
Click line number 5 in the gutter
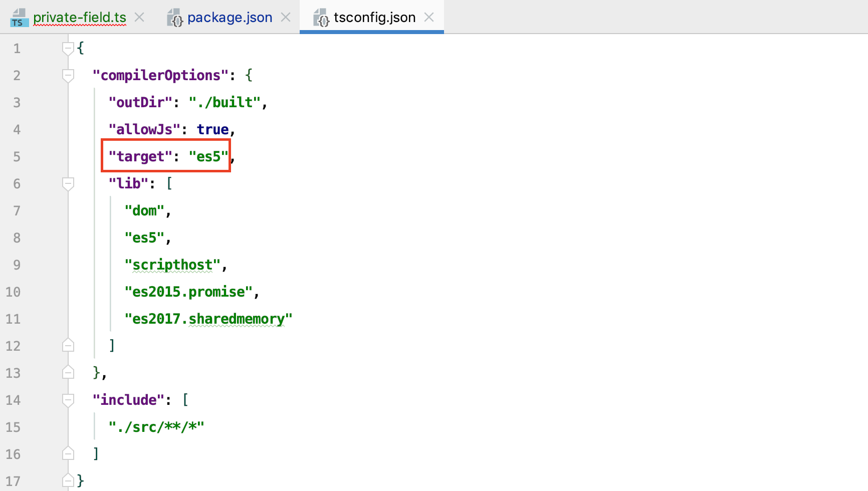tap(17, 156)
